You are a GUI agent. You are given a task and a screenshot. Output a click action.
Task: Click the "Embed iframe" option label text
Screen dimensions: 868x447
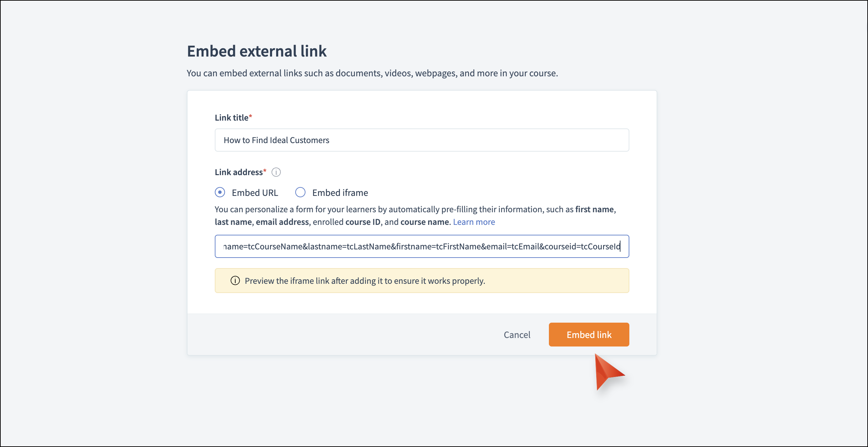[x=340, y=193]
